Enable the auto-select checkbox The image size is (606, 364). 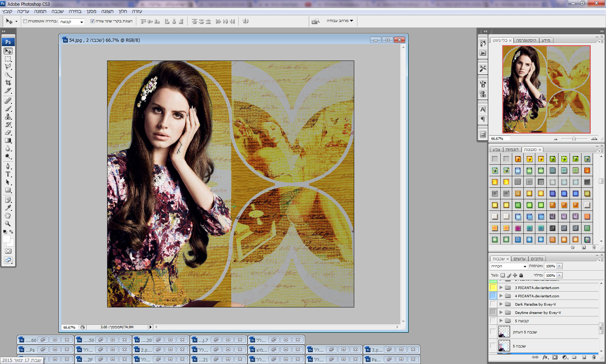[x=25, y=21]
